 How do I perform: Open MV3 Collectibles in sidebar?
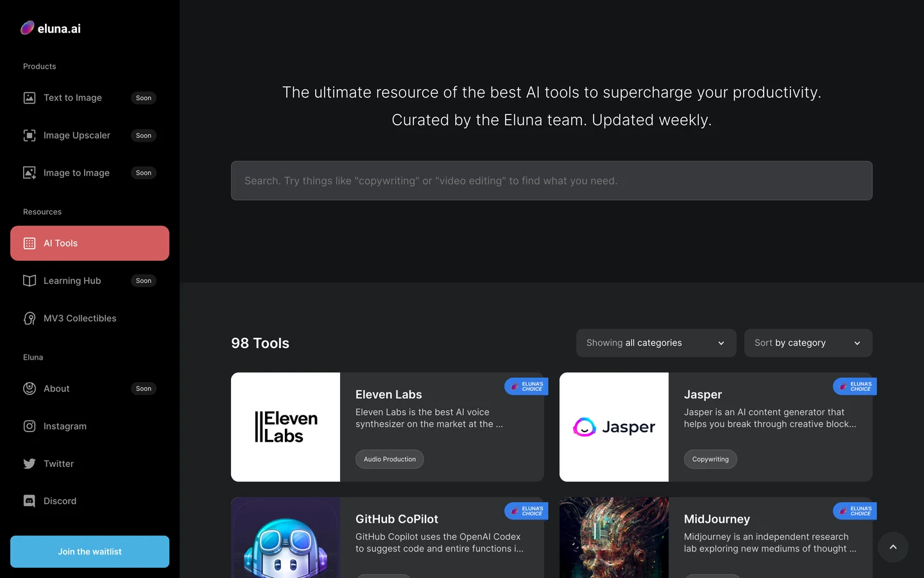[90, 319]
